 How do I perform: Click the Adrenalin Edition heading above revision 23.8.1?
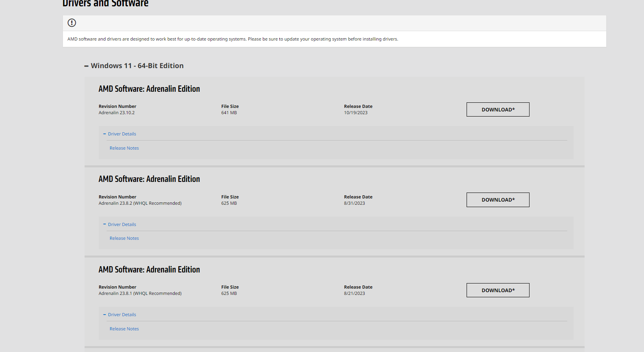click(149, 270)
